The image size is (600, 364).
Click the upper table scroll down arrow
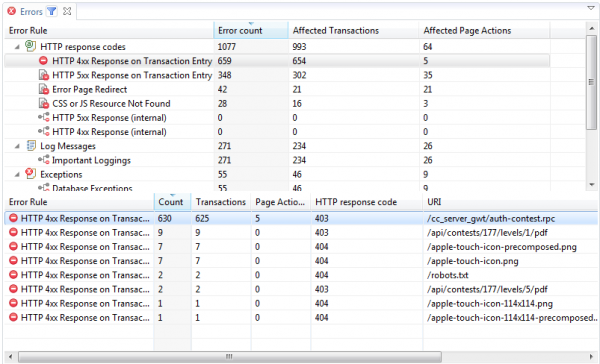coord(591,185)
